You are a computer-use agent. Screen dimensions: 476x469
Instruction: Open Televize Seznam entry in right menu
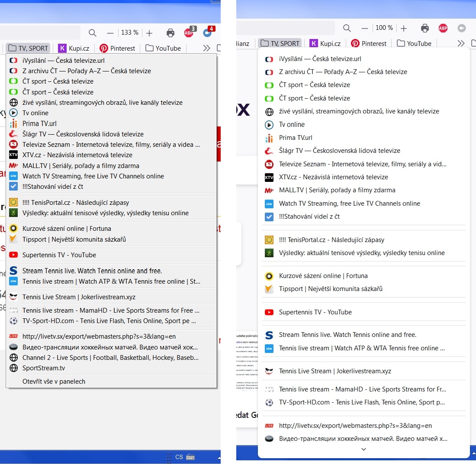tap(363, 164)
